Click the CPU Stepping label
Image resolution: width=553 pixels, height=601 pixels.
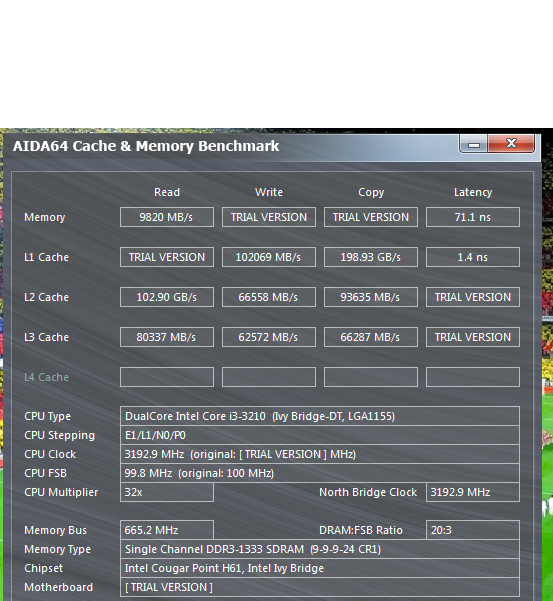click(59, 435)
